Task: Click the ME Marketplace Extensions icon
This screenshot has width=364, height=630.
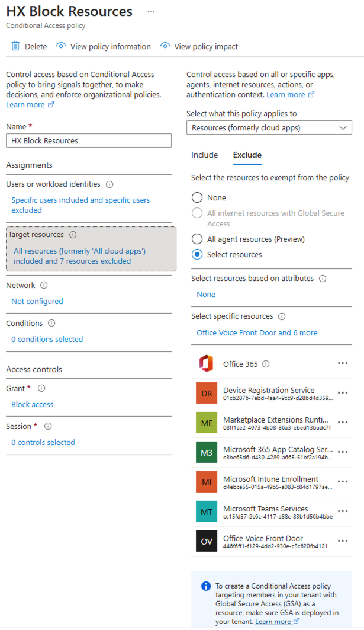Action: pos(207,423)
